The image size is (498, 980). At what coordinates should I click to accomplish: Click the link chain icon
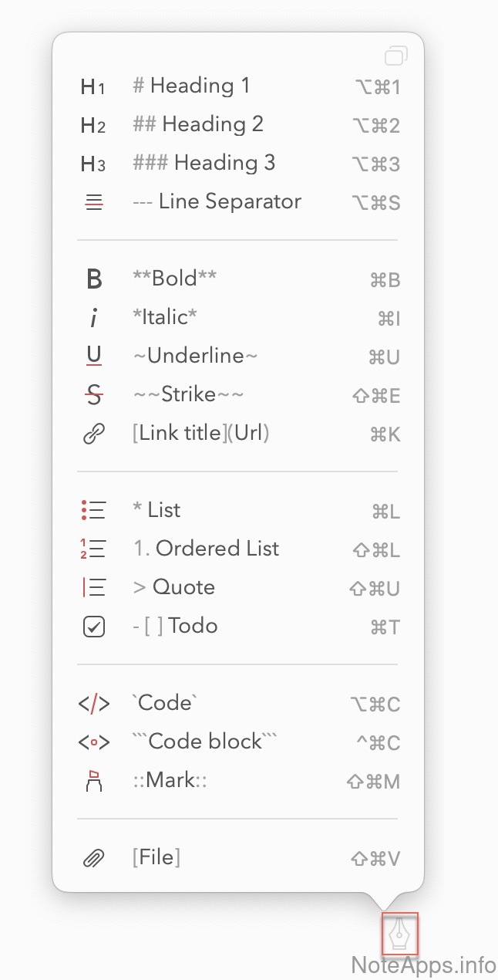[93, 434]
